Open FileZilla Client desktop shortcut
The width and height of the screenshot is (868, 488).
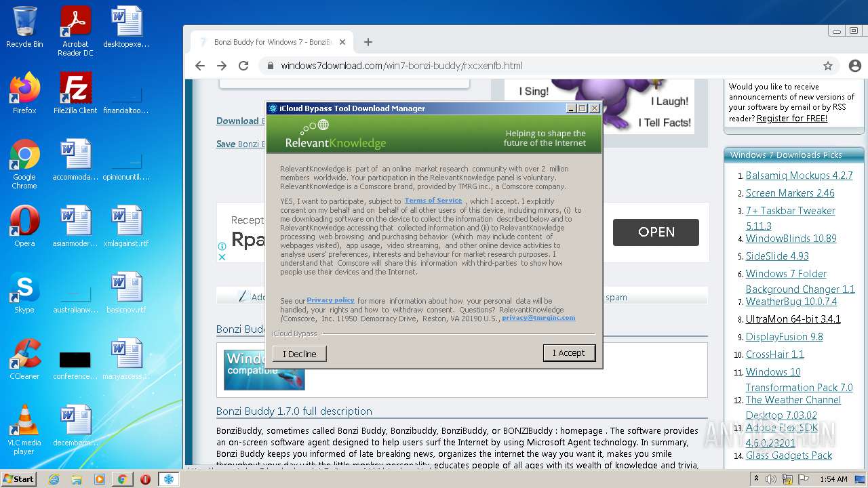coord(75,94)
